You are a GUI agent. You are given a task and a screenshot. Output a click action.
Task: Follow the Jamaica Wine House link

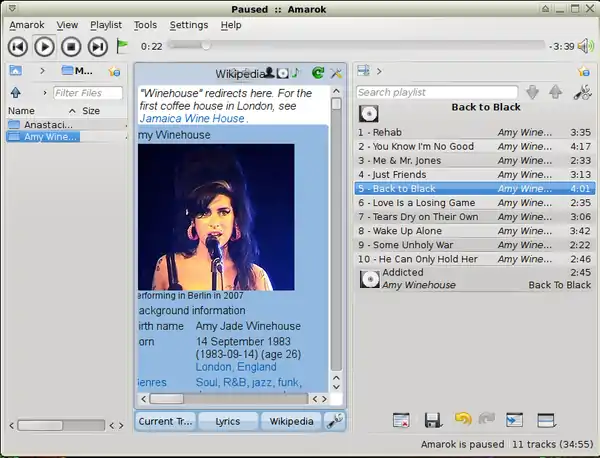pos(190,118)
